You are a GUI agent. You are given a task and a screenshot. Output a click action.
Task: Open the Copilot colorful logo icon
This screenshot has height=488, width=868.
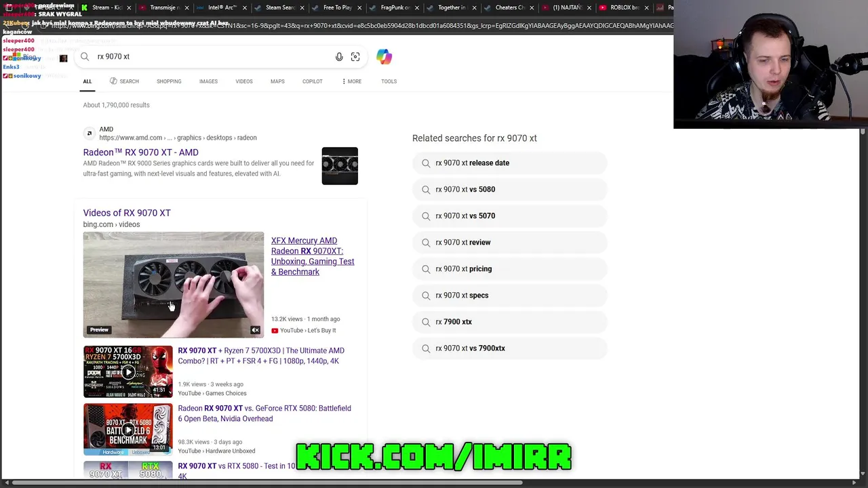384,57
